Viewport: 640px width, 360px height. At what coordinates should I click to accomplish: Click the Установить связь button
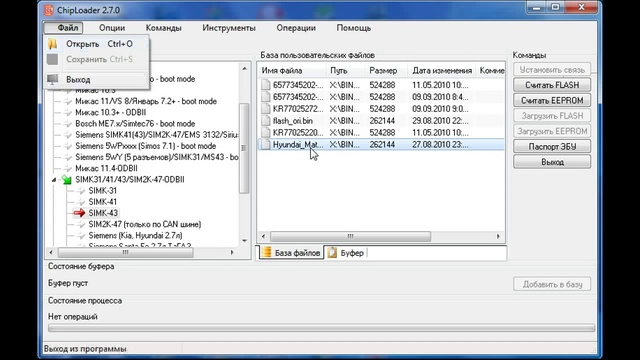(x=552, y=70)
